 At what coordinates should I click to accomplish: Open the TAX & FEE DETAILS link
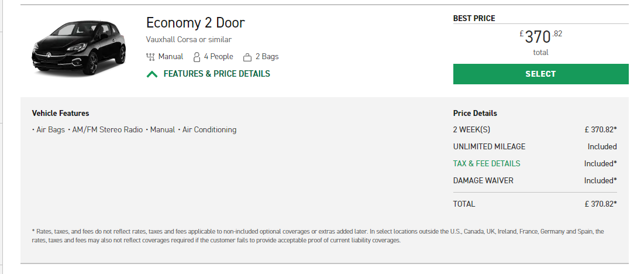tap(486, 163)
